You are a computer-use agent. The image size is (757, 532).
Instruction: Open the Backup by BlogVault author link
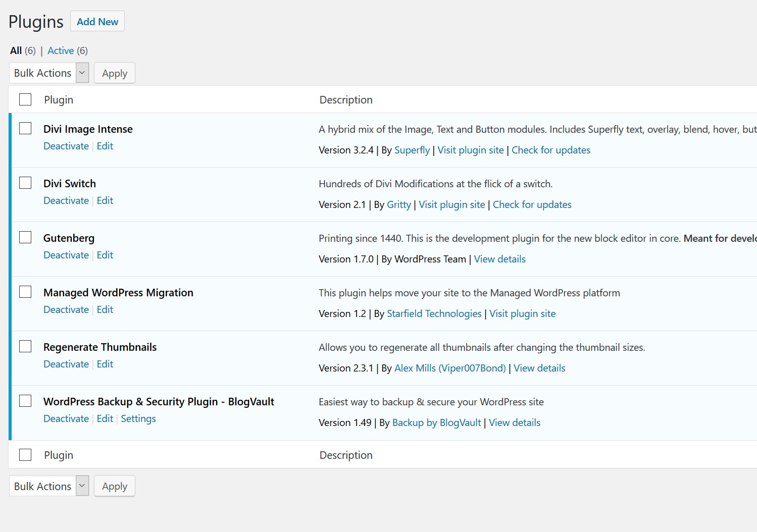tap(437, 423)
